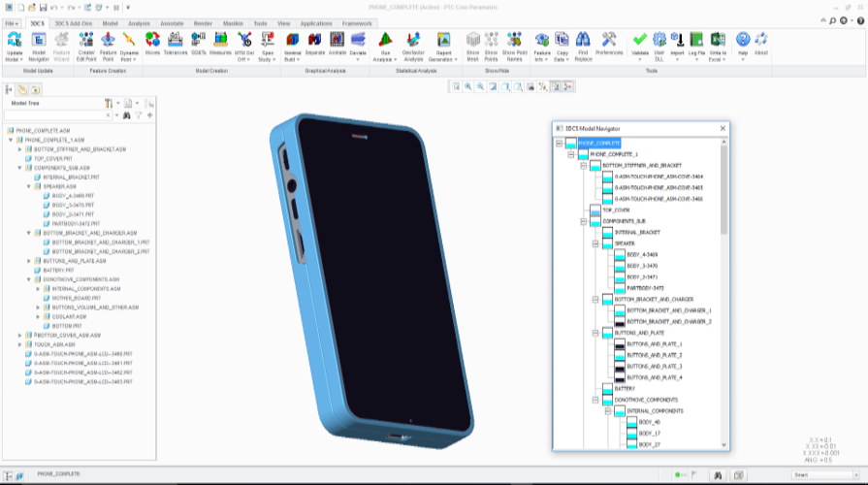Click the Report Generation icon
This screenshot has width=868, height=485.
(443, 40)
